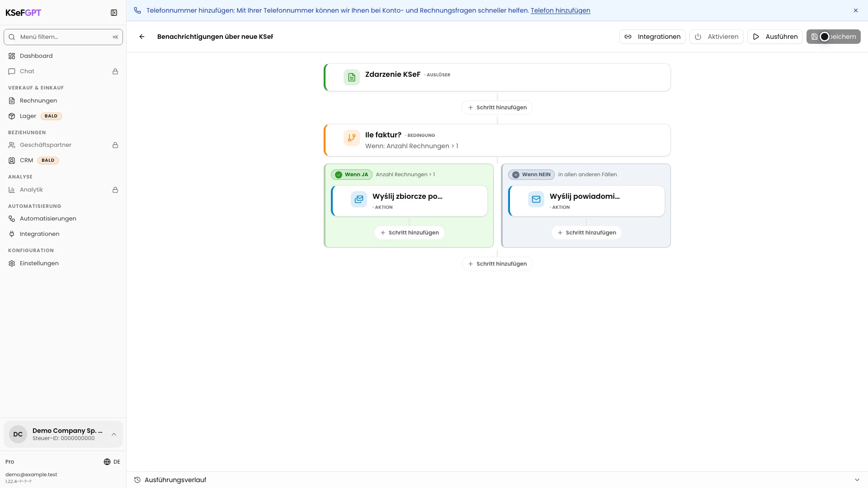868x488 pixels.
Task: Collapse the sidebar panel icon
Action: click(114, 13)
